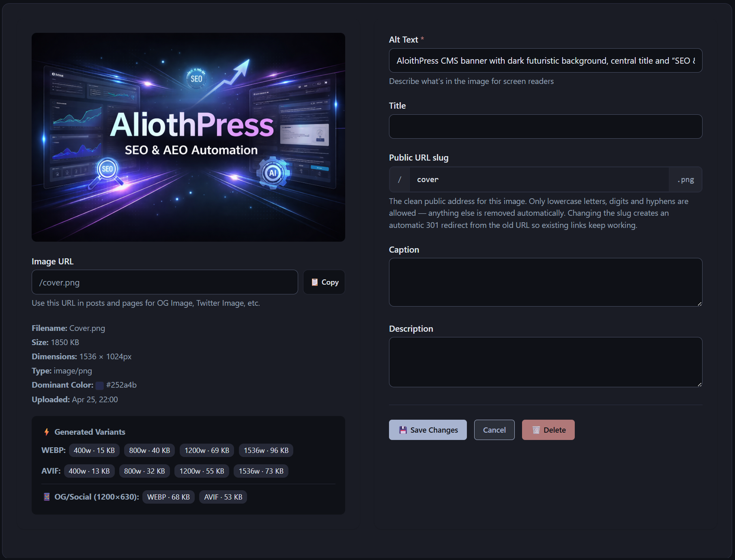Image resolution: width=735 pixels, height=560 pixels.
Task: Select AVIF 800w · 32 KB variant
Action: pos(144,471)
